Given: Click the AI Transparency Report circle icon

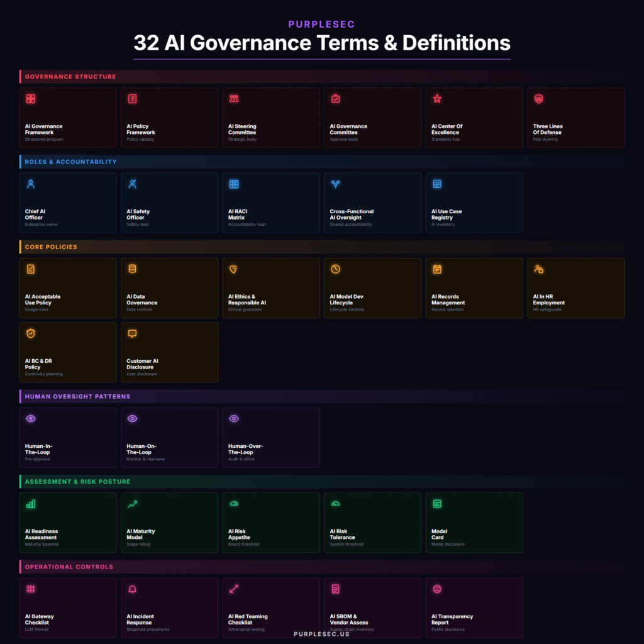Looking at the screenshot, I should click(x=437, y=589).
